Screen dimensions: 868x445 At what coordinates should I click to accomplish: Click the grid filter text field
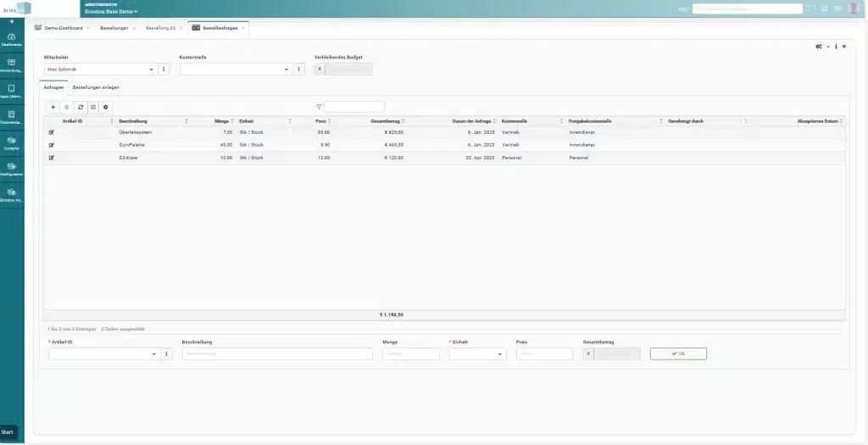pyautogui.click(x=354, y=107)
